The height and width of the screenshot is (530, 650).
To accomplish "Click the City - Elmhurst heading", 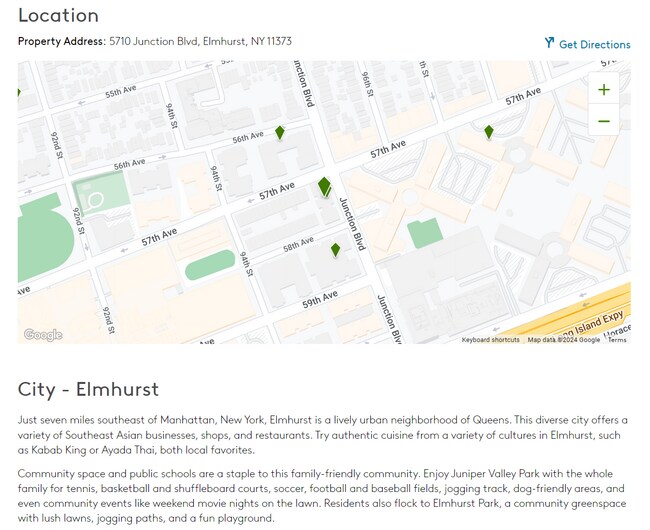I will pos(88,389).
